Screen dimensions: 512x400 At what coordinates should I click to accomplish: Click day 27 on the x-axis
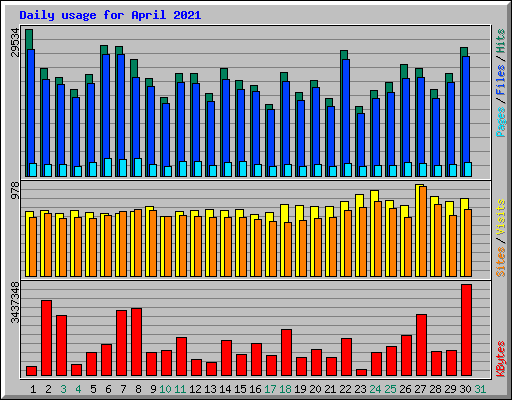tap(420, 389)
